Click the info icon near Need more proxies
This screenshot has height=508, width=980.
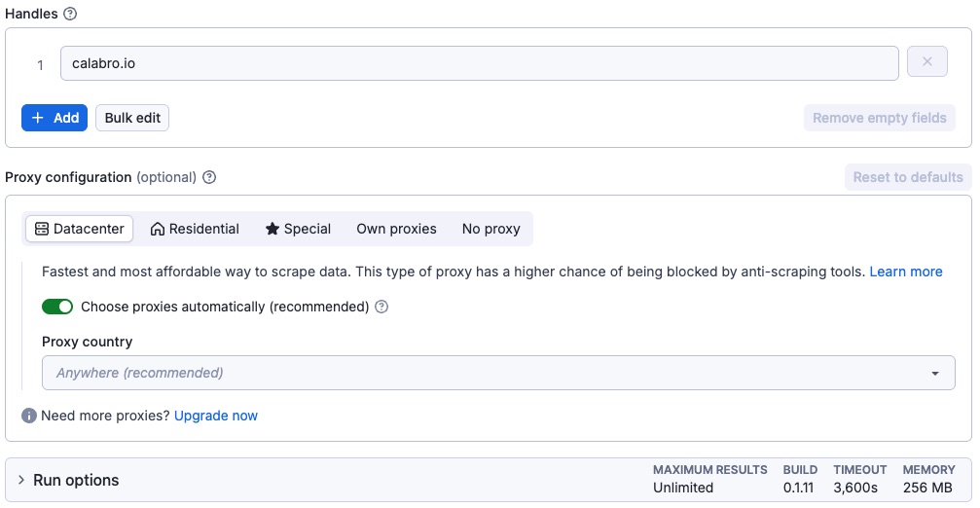29,416
